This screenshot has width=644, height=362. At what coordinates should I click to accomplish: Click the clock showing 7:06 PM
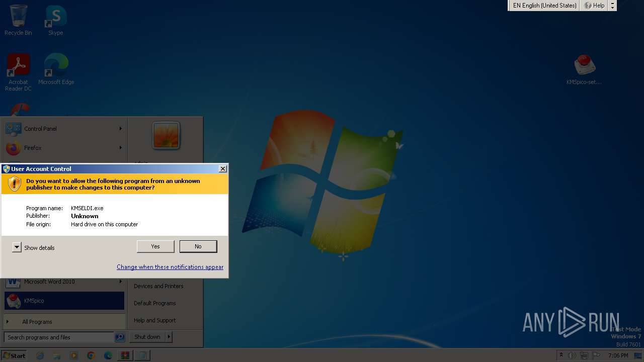coord(618,355)
